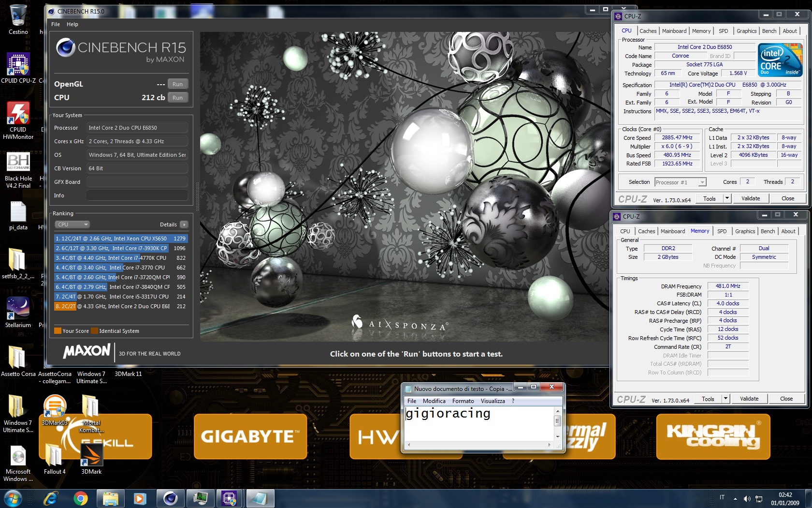Select Xeon X5650 ranking entry scoring 1279
The height and width of the screenshot is (508, 812).
coord(121,239)
